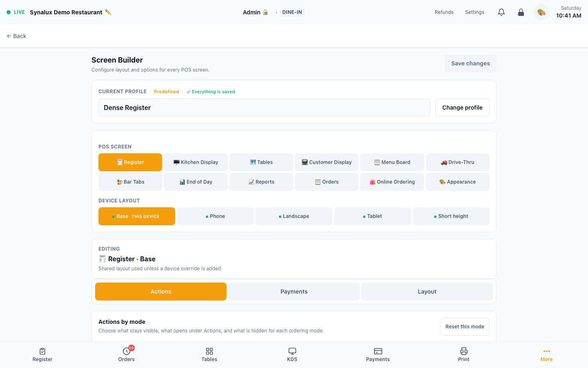Click Reset this mode button
Image resolution: width=588 pixels, height=368 pixels.
coord(465,327)
